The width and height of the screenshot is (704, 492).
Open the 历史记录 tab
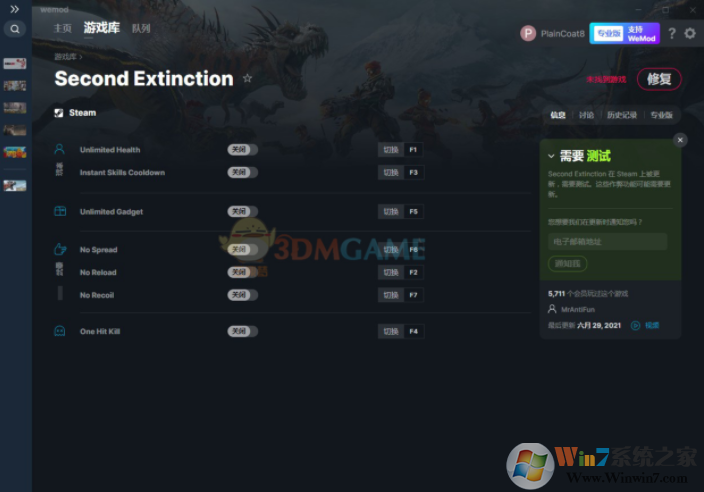[x=621, y=115]
